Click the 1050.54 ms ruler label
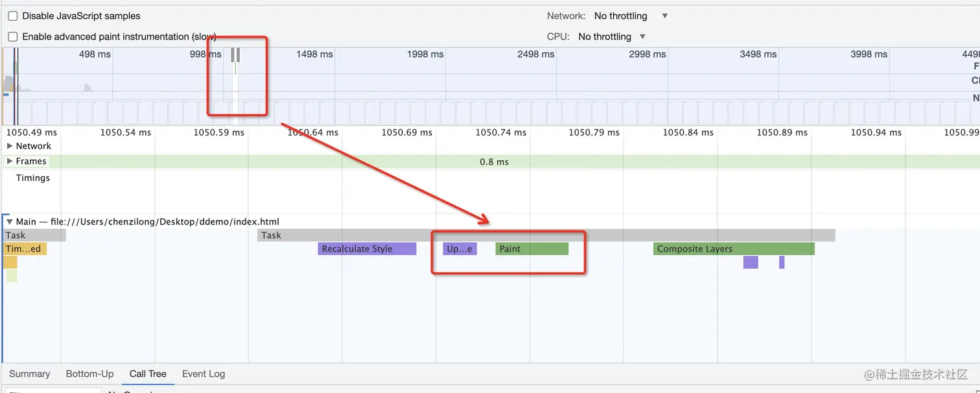Viewport: 980px width, 393px height. (125, 132)
